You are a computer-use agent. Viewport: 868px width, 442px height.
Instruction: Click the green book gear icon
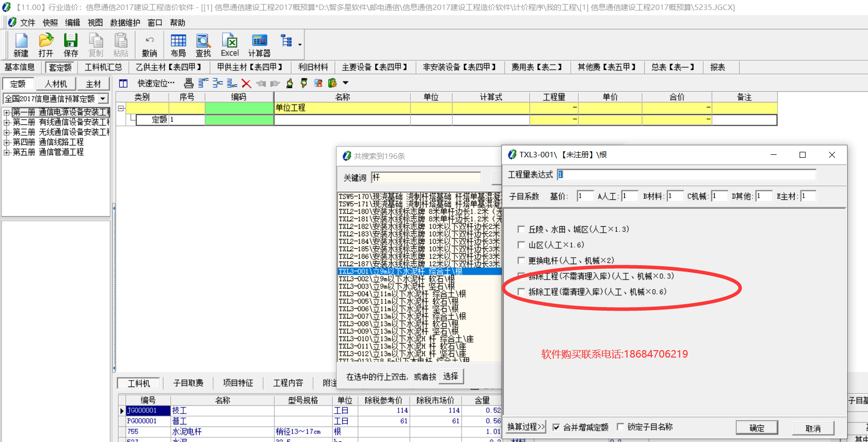pyautogui.click(x=333, y=83)
